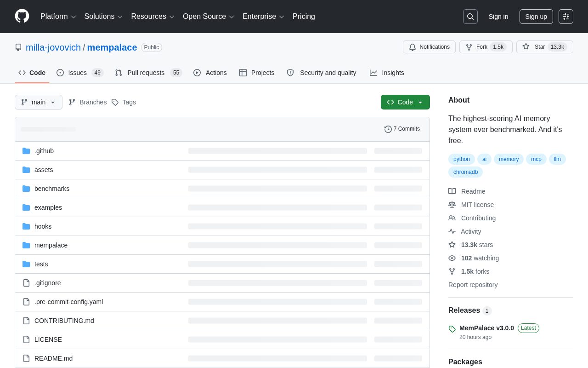Click the examples folder icon
588x368 pixels.
point(26,207)
